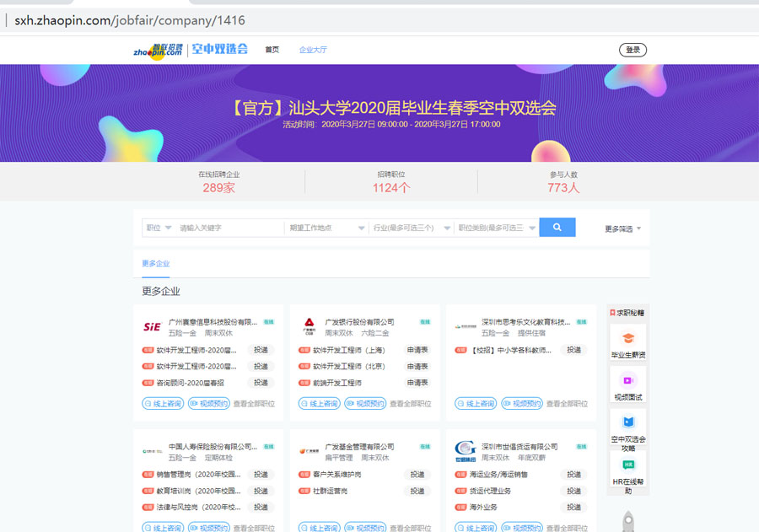759x532 pixels.
Task: Click the 289家 online companies count
Action: tap(218, 188)
